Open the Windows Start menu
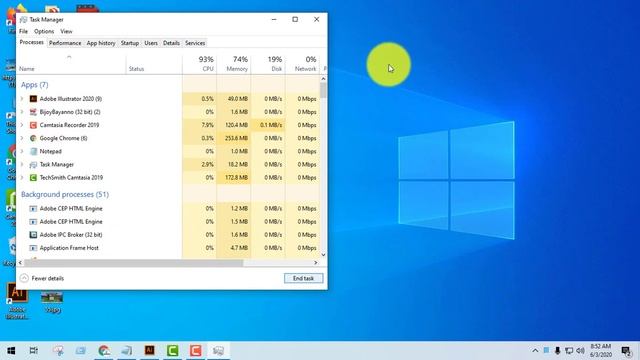 point(11,351)
